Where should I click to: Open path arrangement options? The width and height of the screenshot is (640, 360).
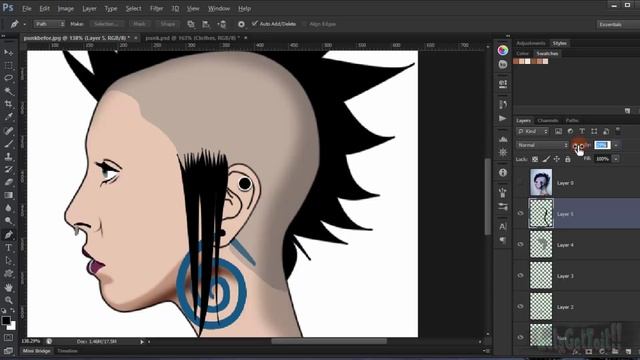(222, 24)
